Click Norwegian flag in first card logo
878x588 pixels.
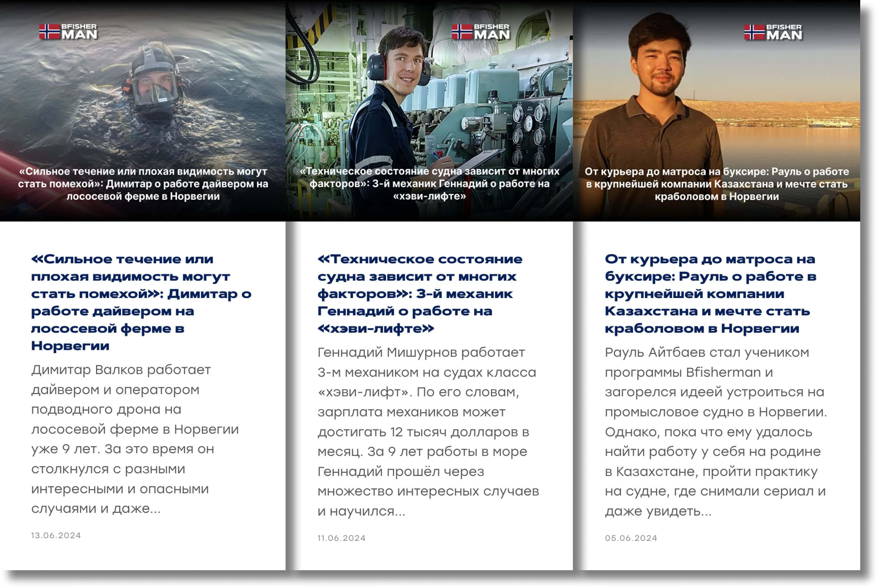pos(50,31)
